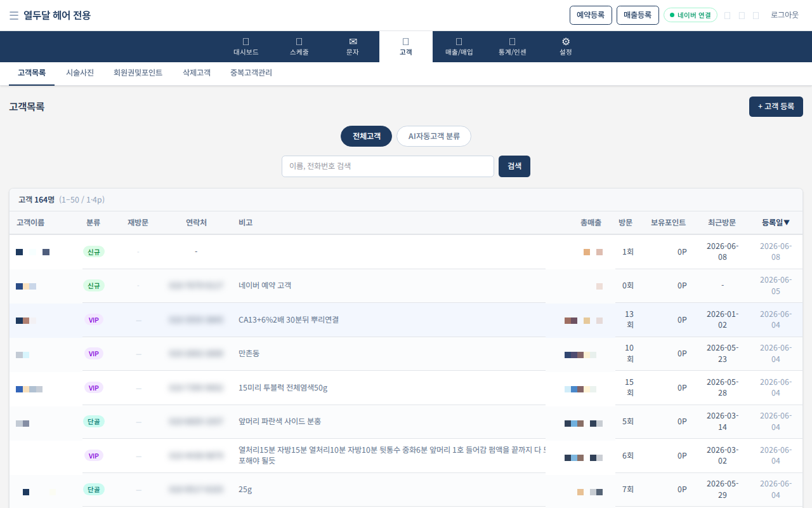The width and height of the screenshot is (812, 508).
Task: Click the 예약등록 button
Action: 591,15
